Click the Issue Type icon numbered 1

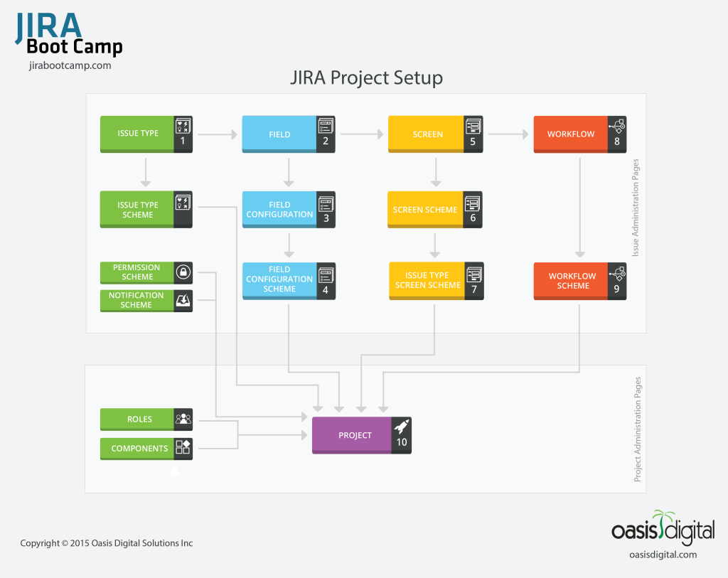pos(183,126)
